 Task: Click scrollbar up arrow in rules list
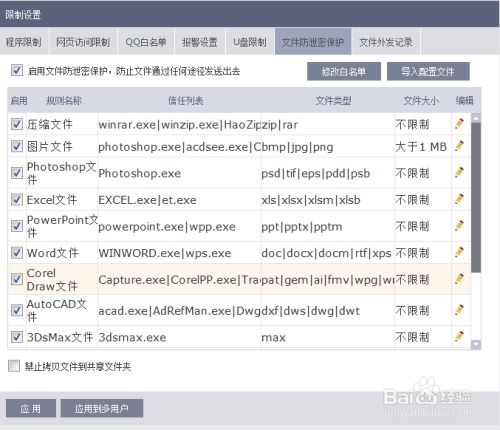(x=476, y=118)
